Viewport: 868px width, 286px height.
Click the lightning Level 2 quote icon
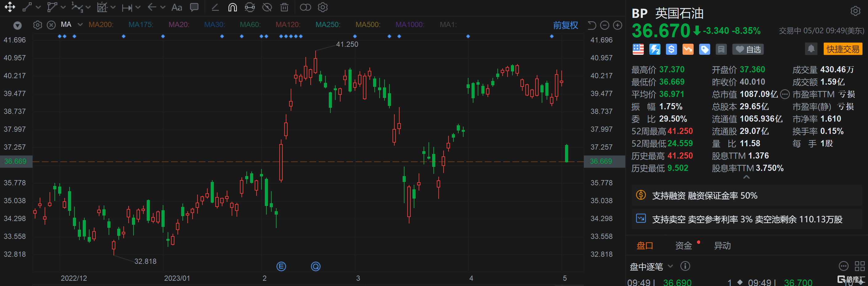pos(655,49)
